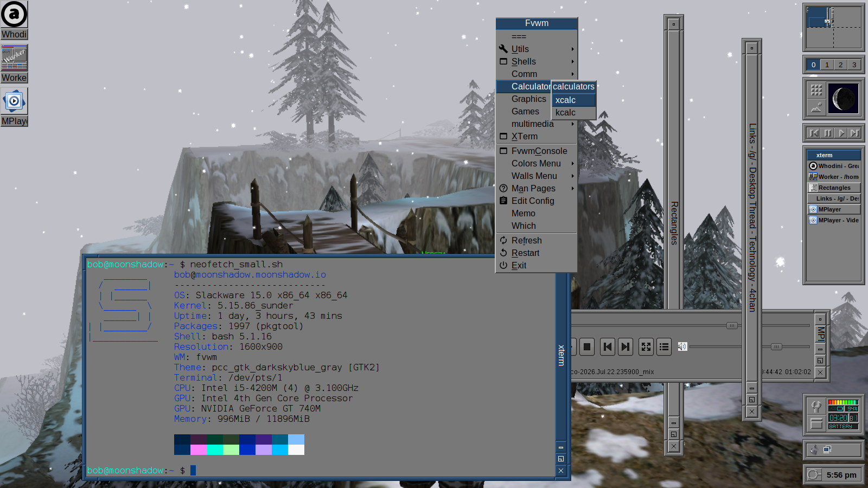Click the stop button in MPlayer
868x488 pixels.
pyautogui.click(x=587, y=347)
